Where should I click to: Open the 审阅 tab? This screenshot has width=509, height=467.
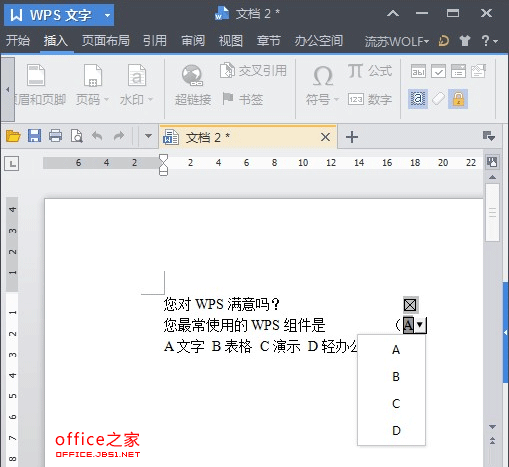point(193,41)
